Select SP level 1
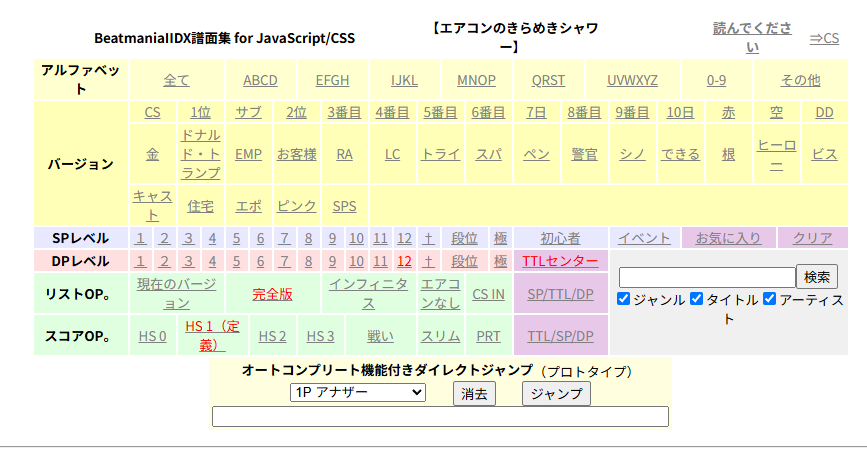Image resolution: width=867 pixels, height=450 pixels. pos(140,238)
